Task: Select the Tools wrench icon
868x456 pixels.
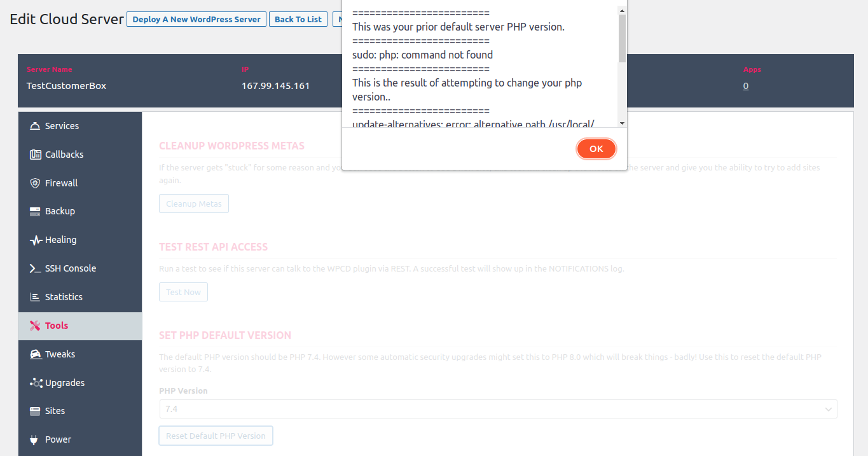Action: click(x=36, y=326)
